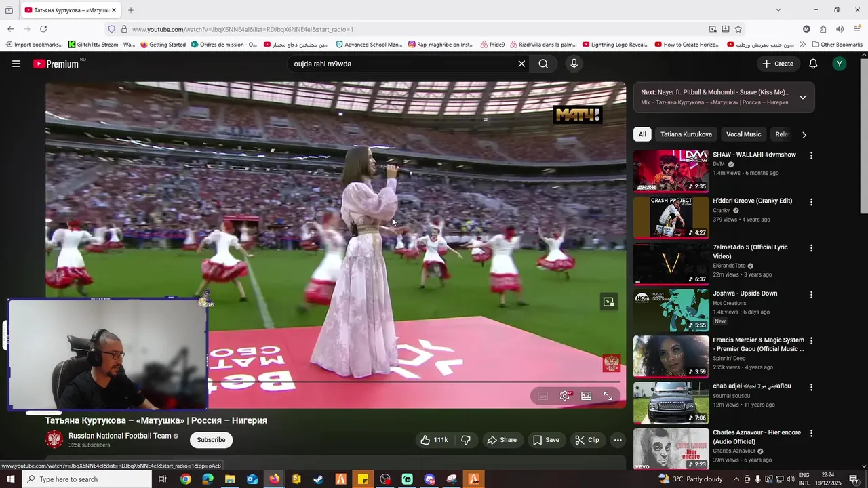The width and height of the screenshot is (868, 488).
Task: Open the YouTube guide hamburger menu
Action: pos(16,64)
